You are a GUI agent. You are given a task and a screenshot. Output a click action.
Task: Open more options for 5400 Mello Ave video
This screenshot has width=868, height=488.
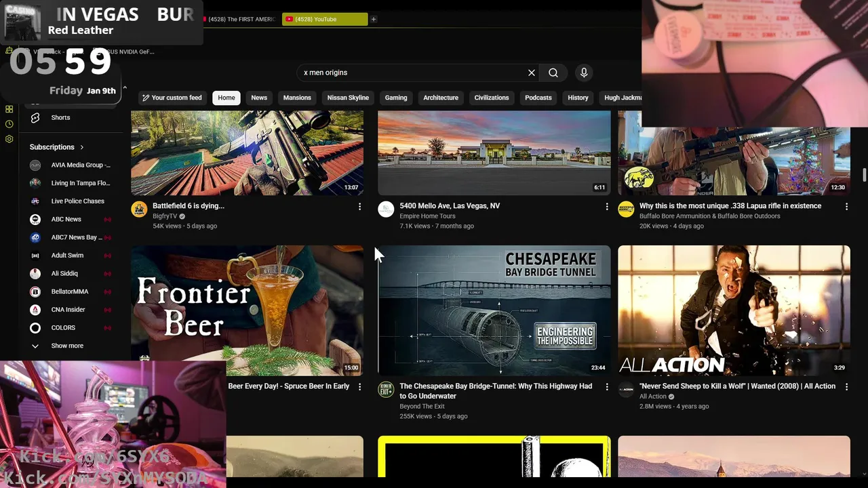(606, 207)
